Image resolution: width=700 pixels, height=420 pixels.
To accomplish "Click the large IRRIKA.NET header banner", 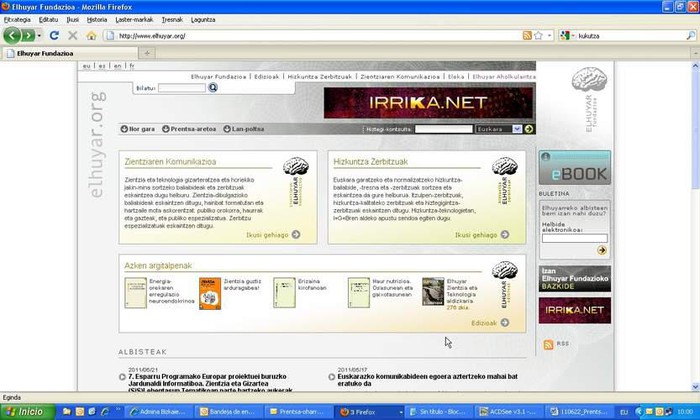I will click(x=428, y=103).
